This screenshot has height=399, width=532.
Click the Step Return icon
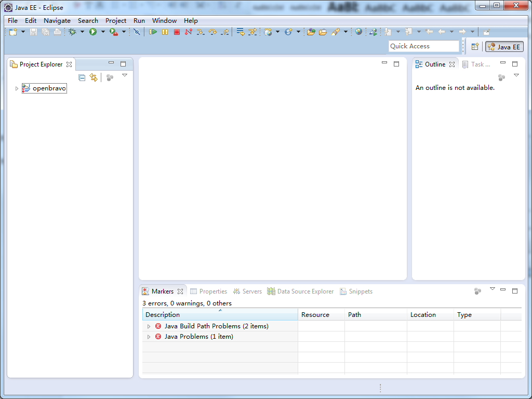click(224, 32)
